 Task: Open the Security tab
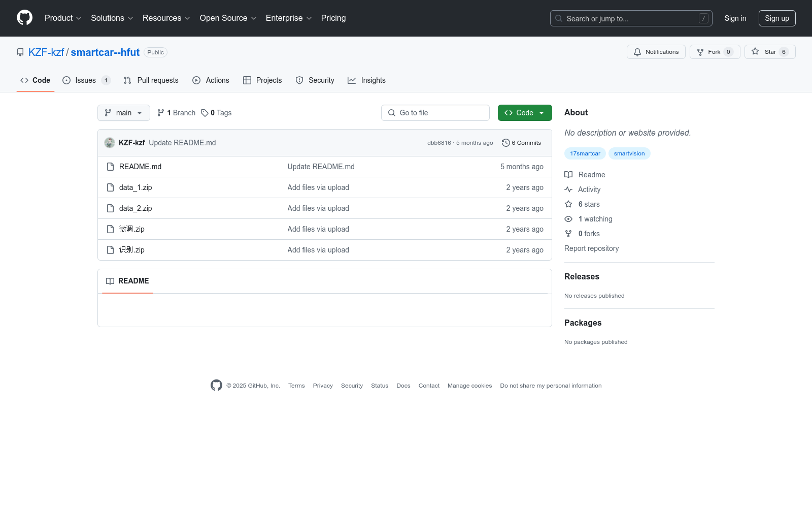pyautogui.click(x=315, y=80)
